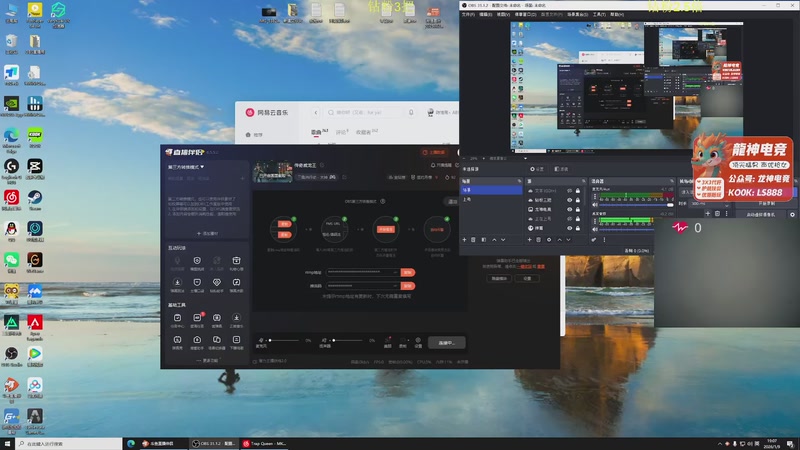Open Edit menu in OBS menu bar
Image resolution: width=800 pixels, height=450 pixels.
[485, 14]
